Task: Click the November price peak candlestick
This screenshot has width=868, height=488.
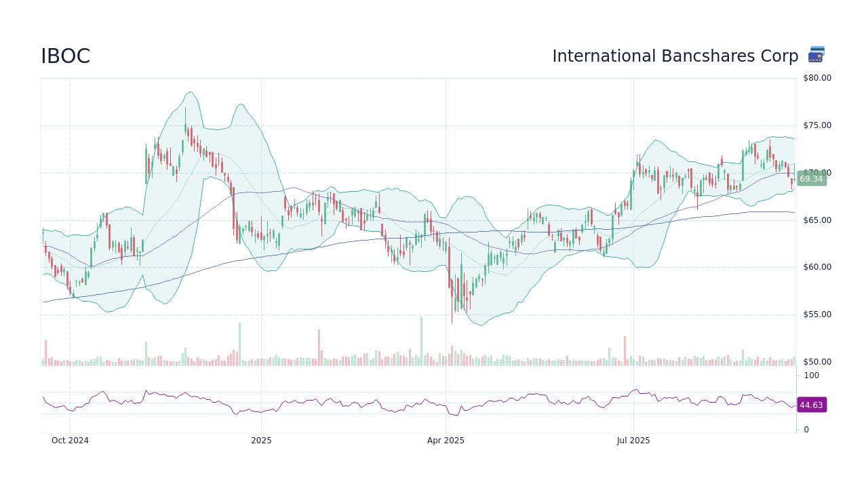Action: 184,129
